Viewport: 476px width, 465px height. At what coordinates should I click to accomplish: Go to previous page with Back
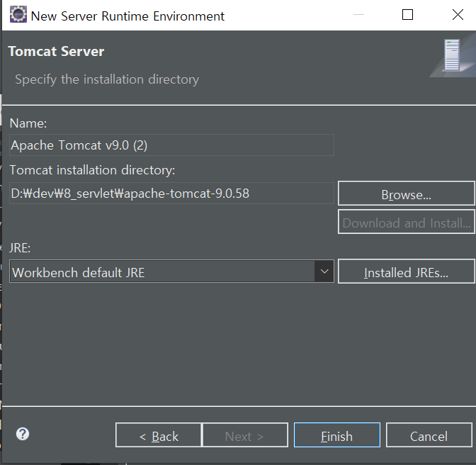pyautogui.click(x=159, y=435)
